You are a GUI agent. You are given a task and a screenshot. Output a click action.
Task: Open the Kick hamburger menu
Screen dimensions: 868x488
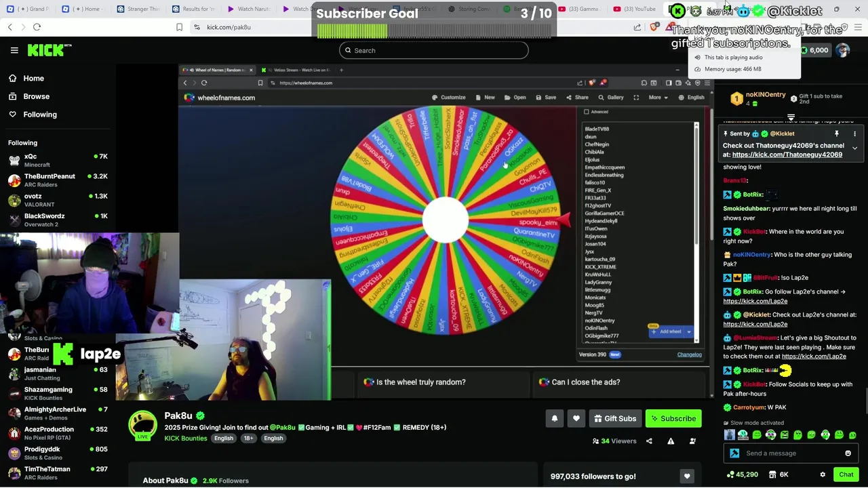pyautogui.click(x=14, y=50)
